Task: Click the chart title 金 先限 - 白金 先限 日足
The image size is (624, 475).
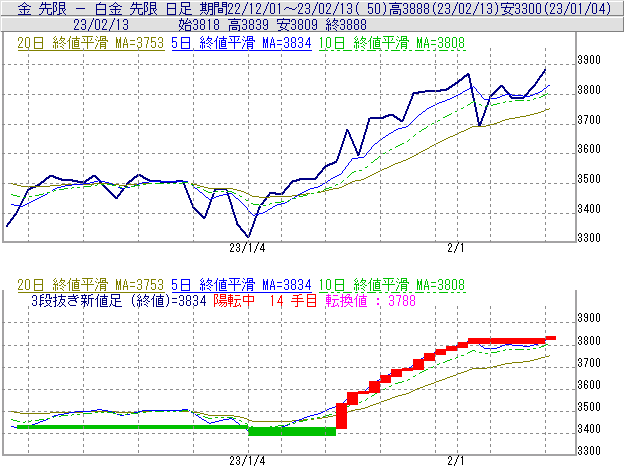Action: 105,8
